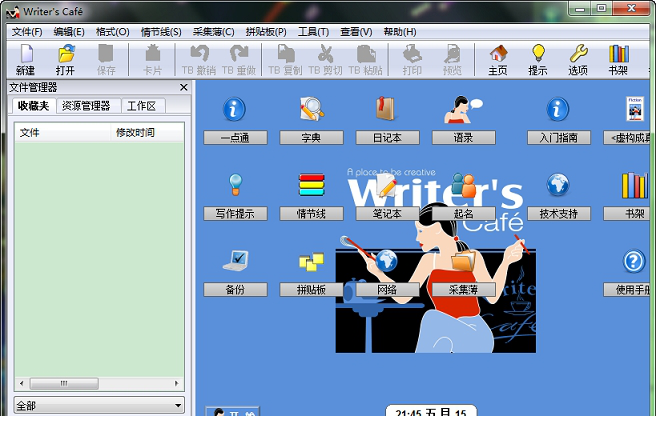Open the 采集薄 folder icon
The height and width of the screenshot is (432, 656).
click(463, 261)
